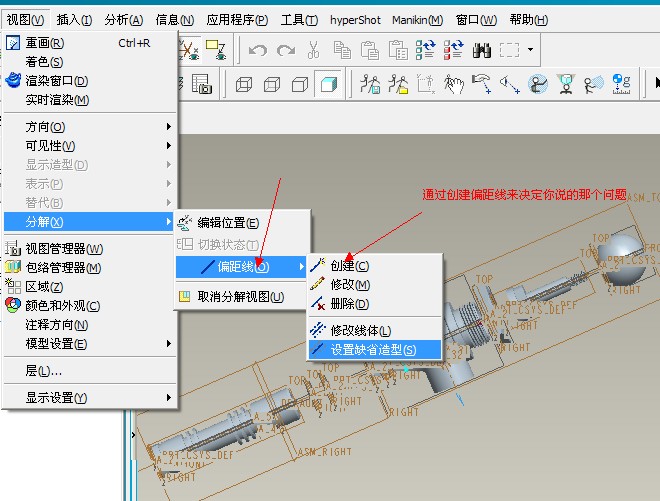Open the Find binoculars tool
Viewport: 660px width, 501px height.
pyautogui.click(x=482, y=50)
